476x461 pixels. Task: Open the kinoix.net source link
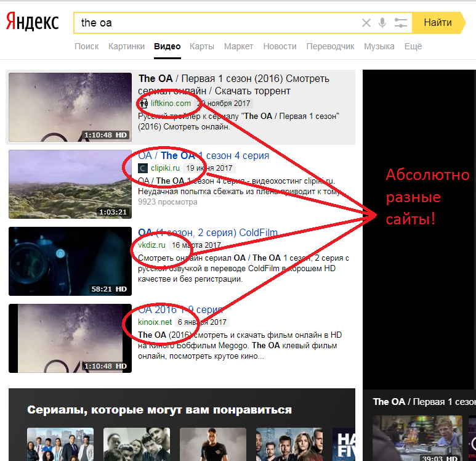pos(155,322)
